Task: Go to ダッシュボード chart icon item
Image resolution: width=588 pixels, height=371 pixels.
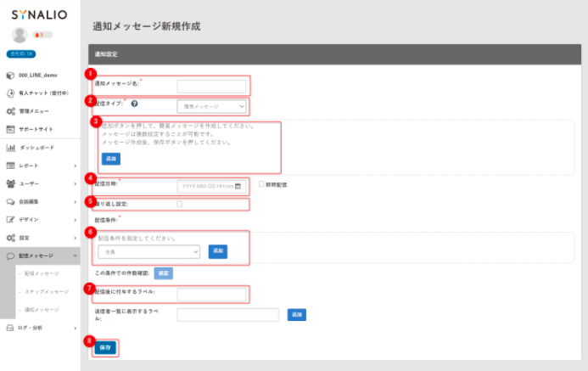Action: pos(36,147)
